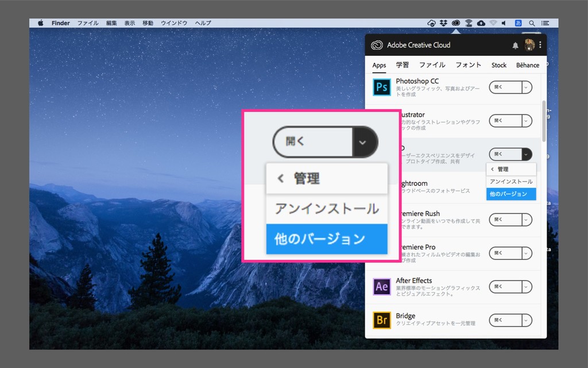Open the profile avatar in Creative Cloud header
Viewport: 588px width, 368px height.
tap(529, 45)
